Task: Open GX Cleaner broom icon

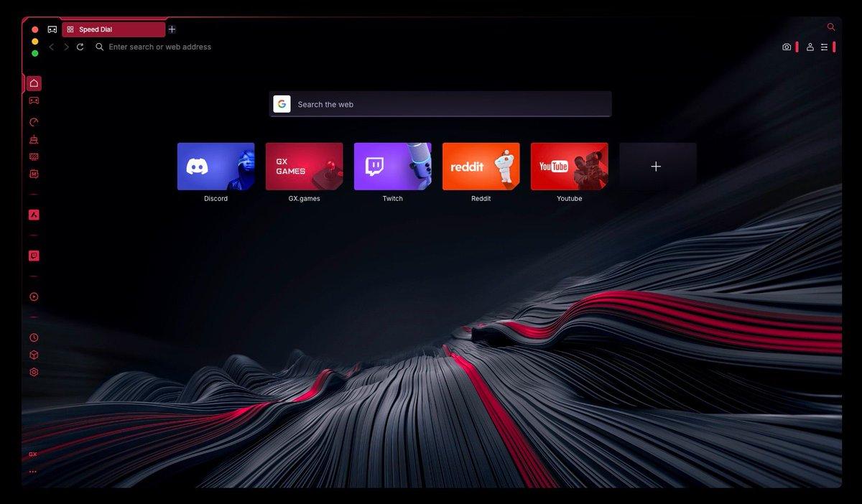Action: coord(34,139)
